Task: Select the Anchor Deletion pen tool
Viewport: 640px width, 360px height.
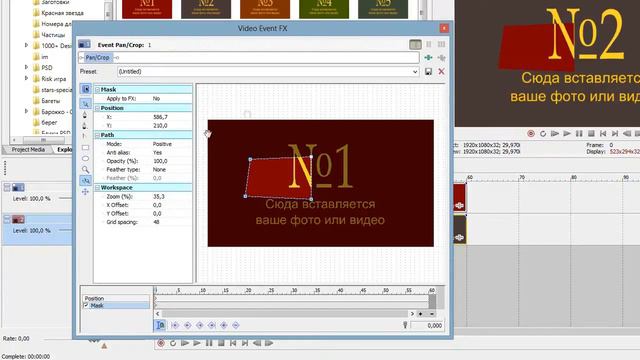Action: 85,126
